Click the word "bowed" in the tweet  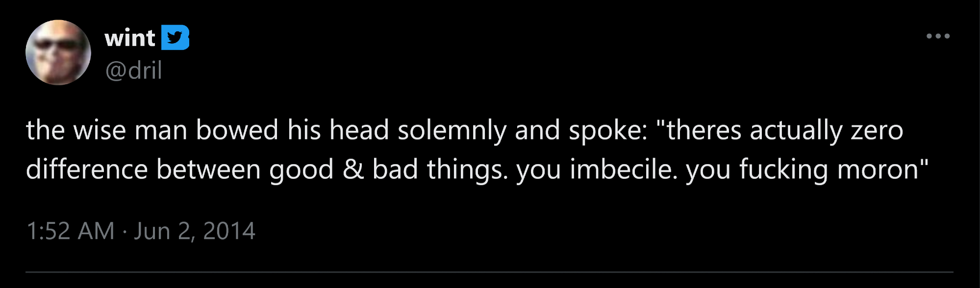pyautogui.click(x=237, y=130)
